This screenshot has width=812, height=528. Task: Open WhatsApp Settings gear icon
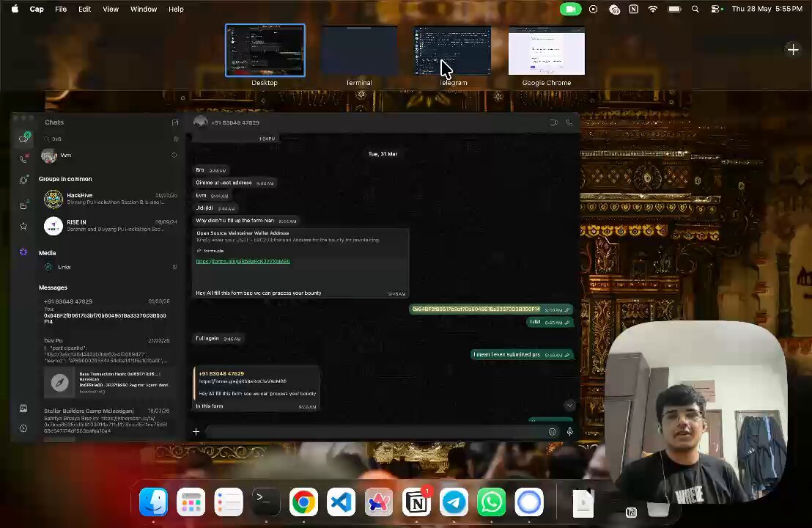click(x=23, y=428)
